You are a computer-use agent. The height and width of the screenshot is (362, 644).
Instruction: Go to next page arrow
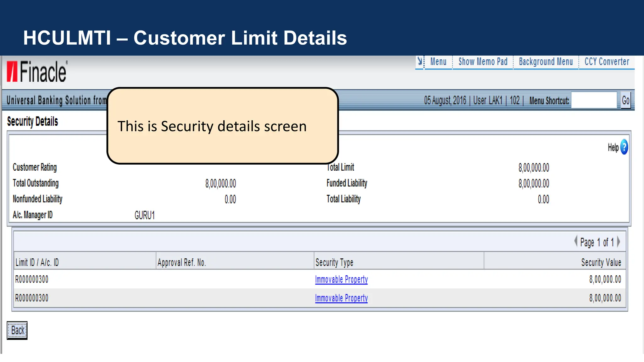tap(619, 242)
